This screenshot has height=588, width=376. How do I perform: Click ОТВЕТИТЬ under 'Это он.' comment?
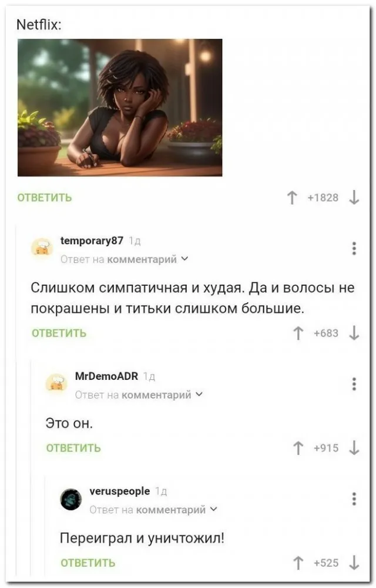(73, 448)
